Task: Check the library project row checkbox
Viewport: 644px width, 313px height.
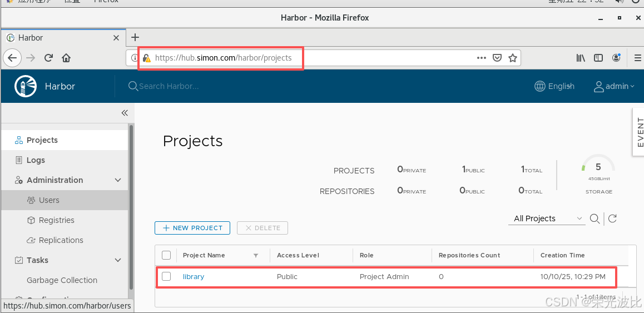Action: (x=166, y=276)
